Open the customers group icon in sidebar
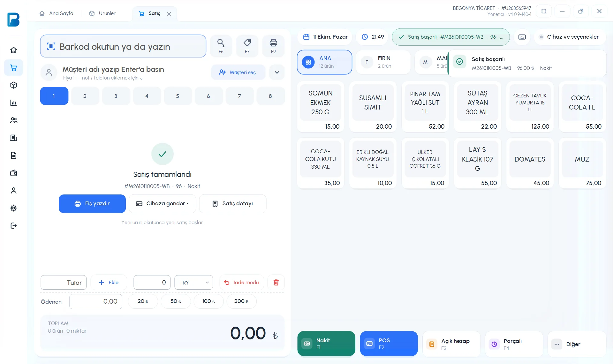 coord(13,120)
